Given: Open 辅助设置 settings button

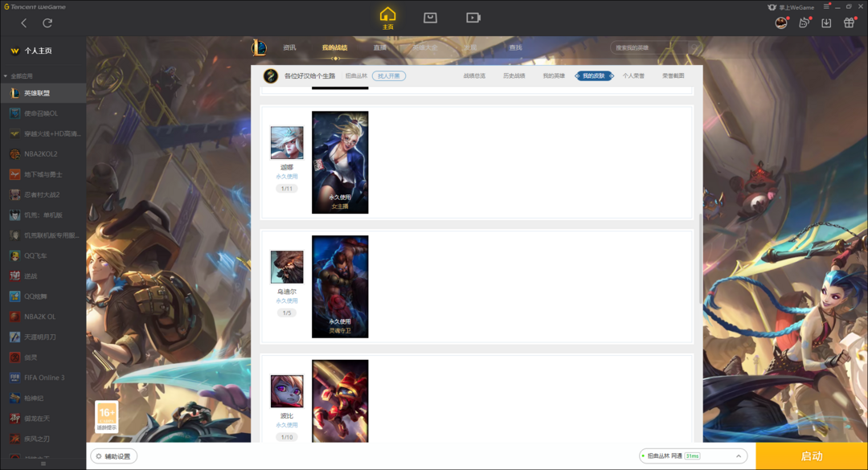Looking at the screenshot, I should click(114, 456).
